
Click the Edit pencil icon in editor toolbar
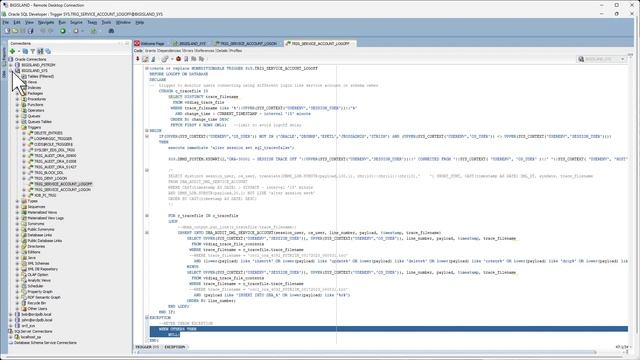145,59
